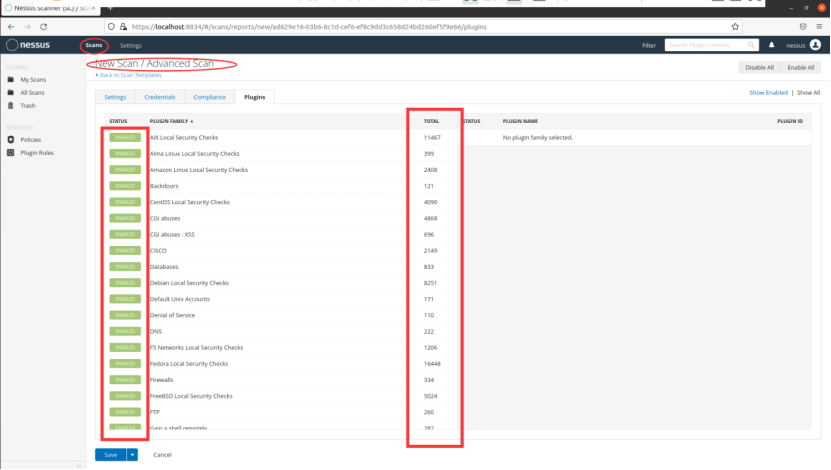Go back with browser back arrow
This screenshot has width=831, height=470.
11,26
